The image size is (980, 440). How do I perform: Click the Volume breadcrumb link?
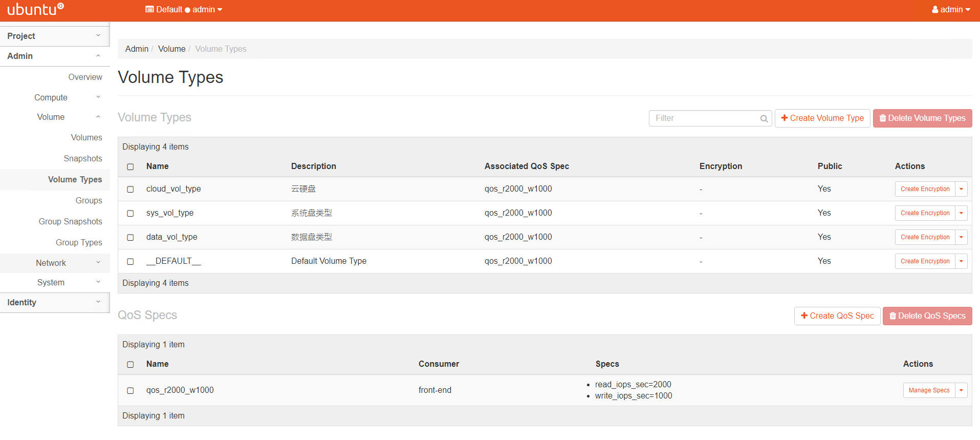[x=171, y=49]
